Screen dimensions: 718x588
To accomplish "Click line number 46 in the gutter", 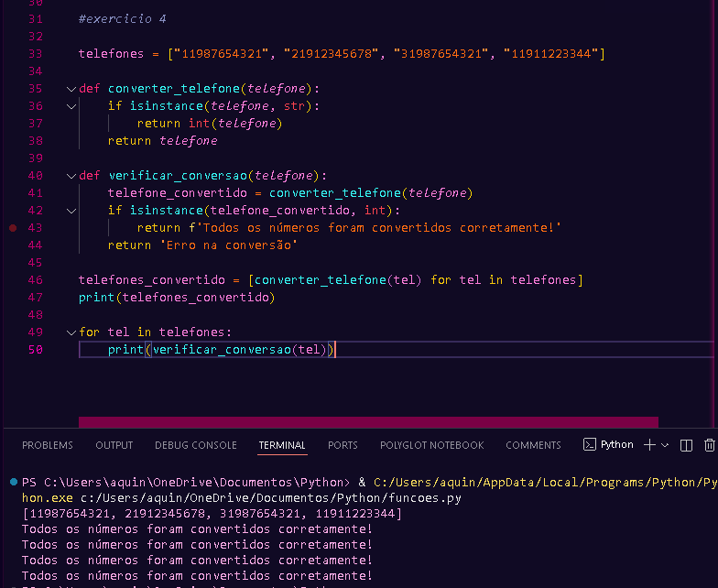I will pos(35,280).
